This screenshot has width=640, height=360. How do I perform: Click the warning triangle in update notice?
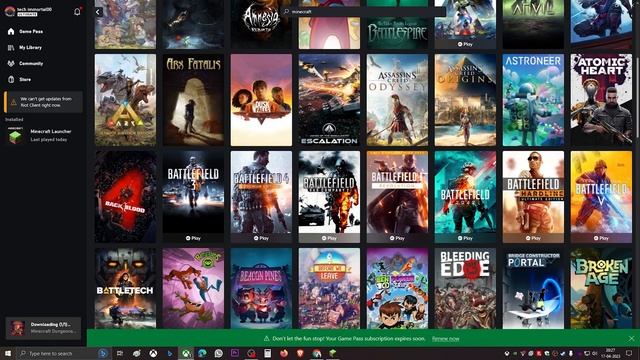point(13,102)
